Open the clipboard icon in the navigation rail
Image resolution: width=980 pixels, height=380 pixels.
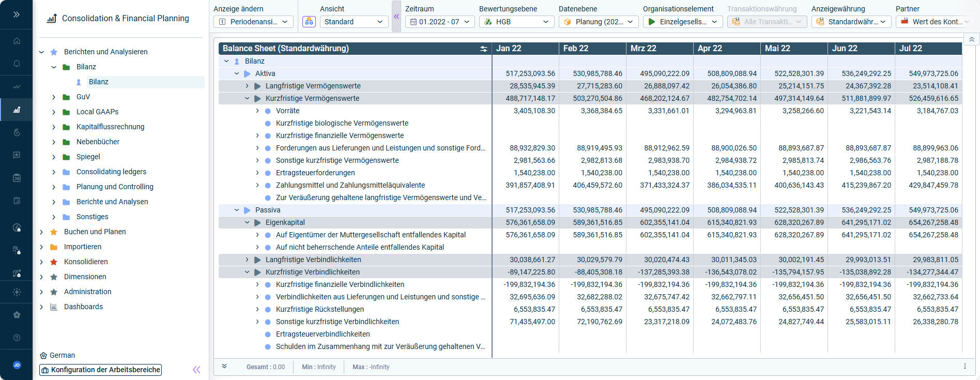pyautogui.click(x=17, y=201)
